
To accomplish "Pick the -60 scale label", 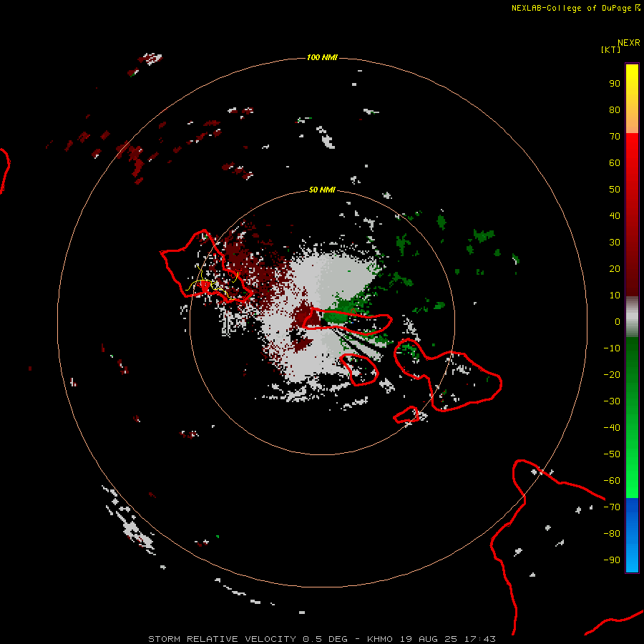I will [612, 481].
